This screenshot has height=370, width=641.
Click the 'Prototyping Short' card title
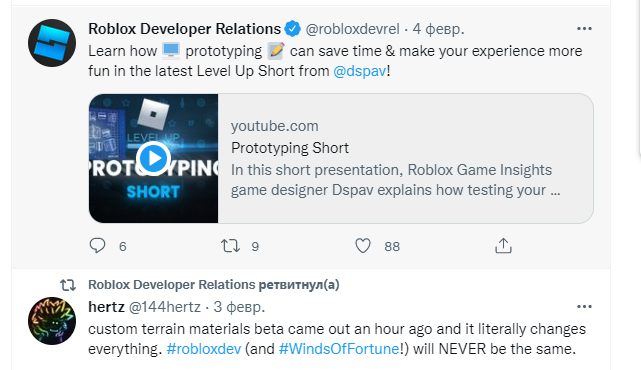(x=290, y=148)
